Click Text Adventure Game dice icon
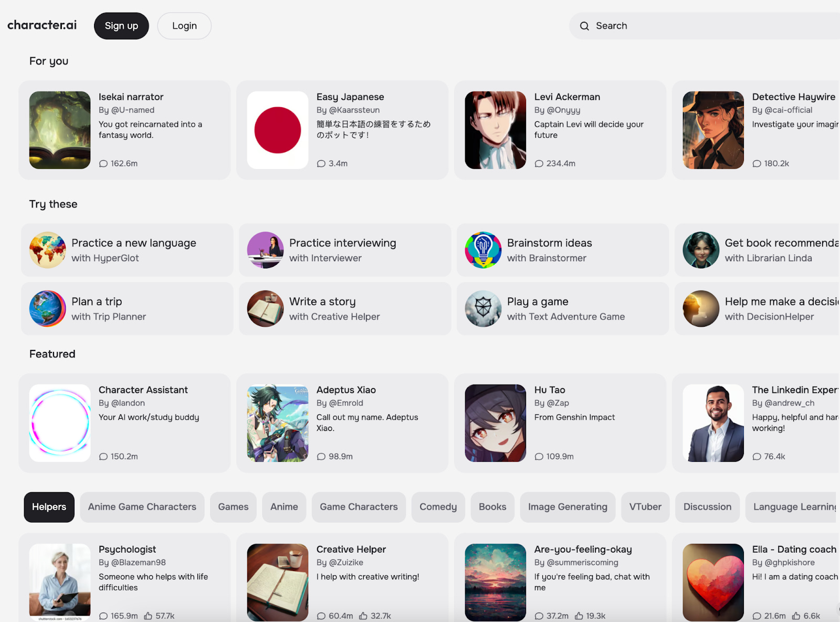Screen dimensions: 840x622 pos(484,309)
